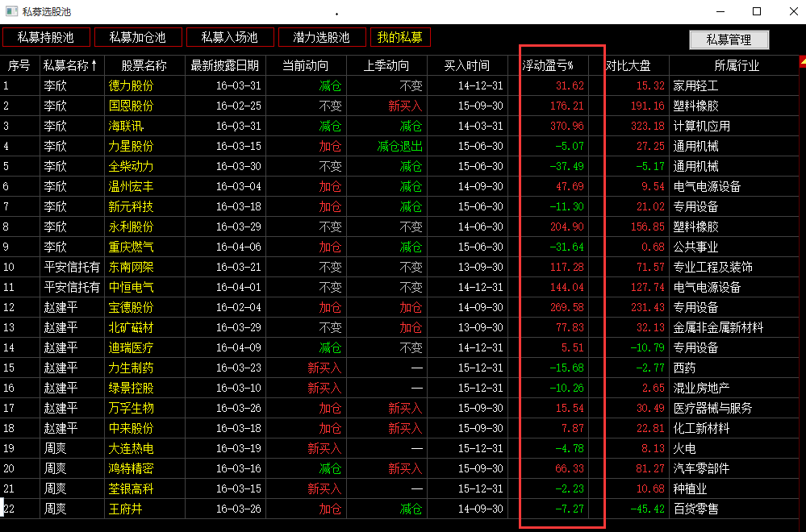This screenshot has width=806, height=532.
Task: Click the 所属行业 column header
Action: 736,65
